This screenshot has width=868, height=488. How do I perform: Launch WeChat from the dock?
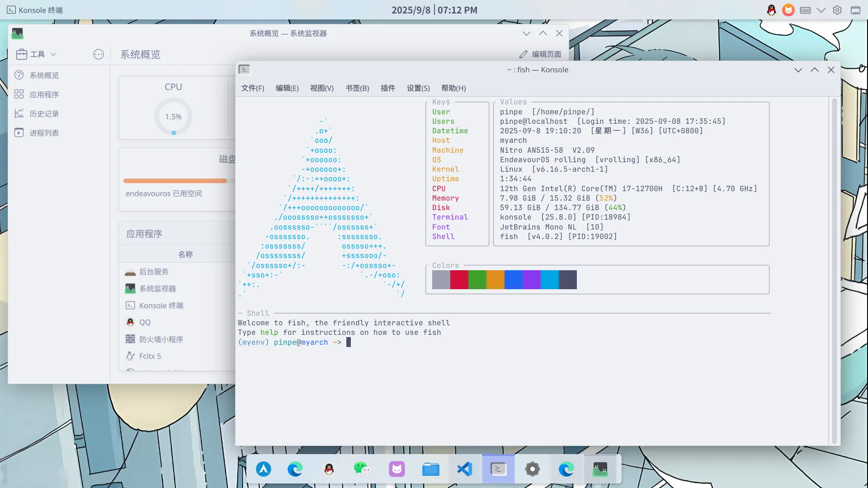tap(362, 469)
